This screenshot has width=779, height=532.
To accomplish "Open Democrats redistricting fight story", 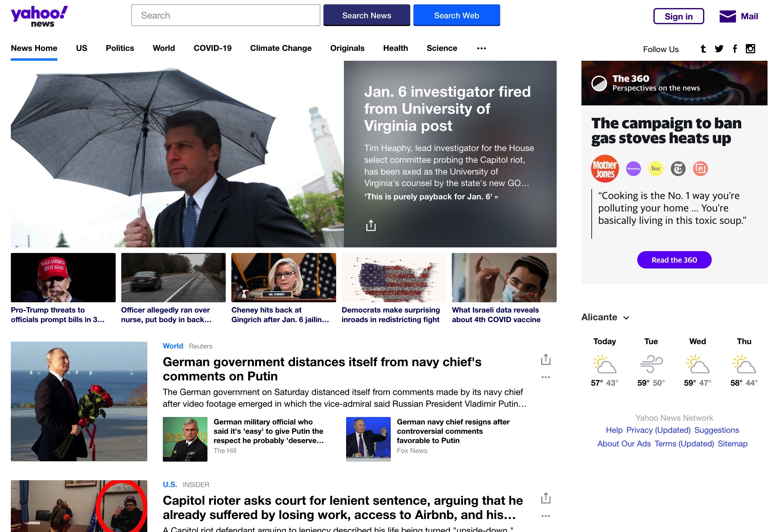I will pyautogui.click(x=390, y=315).
